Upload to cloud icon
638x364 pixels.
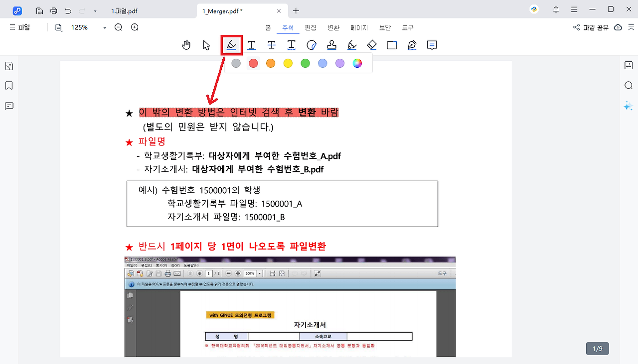pos(618,27)
